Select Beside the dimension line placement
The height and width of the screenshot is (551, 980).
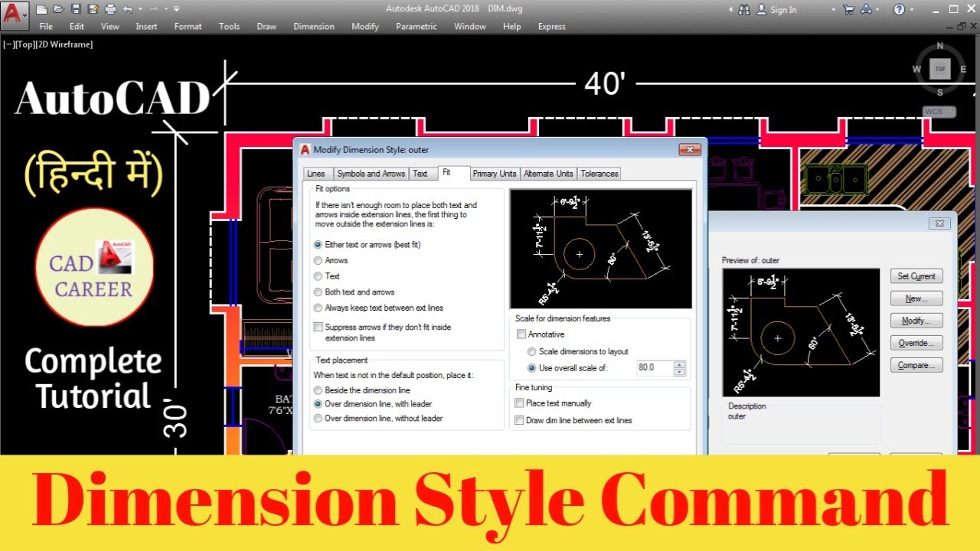coord(318,390)
